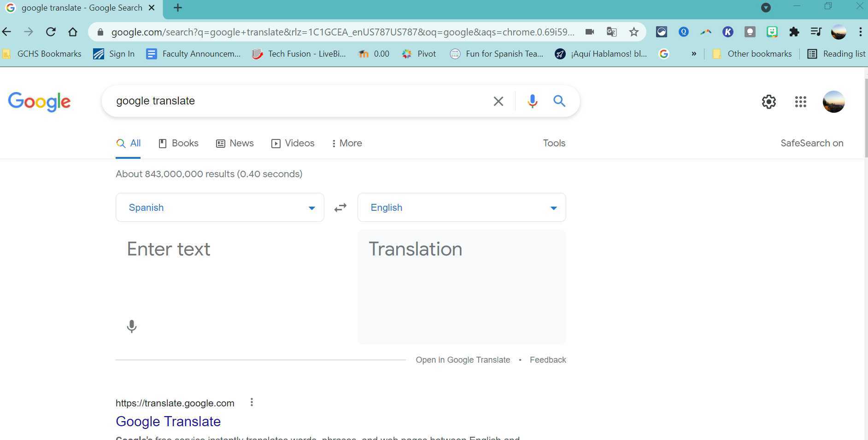Open Fun for Spanish Teachers bookmark
Screen dimensions: 868x440
(x=497, y=54)
